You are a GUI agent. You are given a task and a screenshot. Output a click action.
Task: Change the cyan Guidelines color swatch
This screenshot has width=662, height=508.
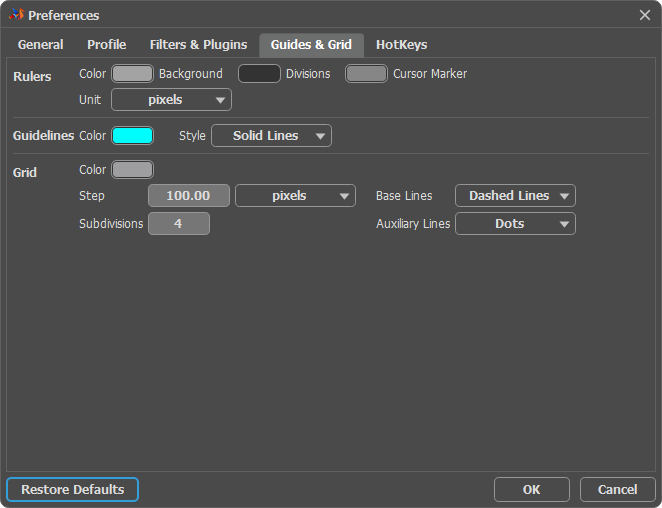click(133, 136)
